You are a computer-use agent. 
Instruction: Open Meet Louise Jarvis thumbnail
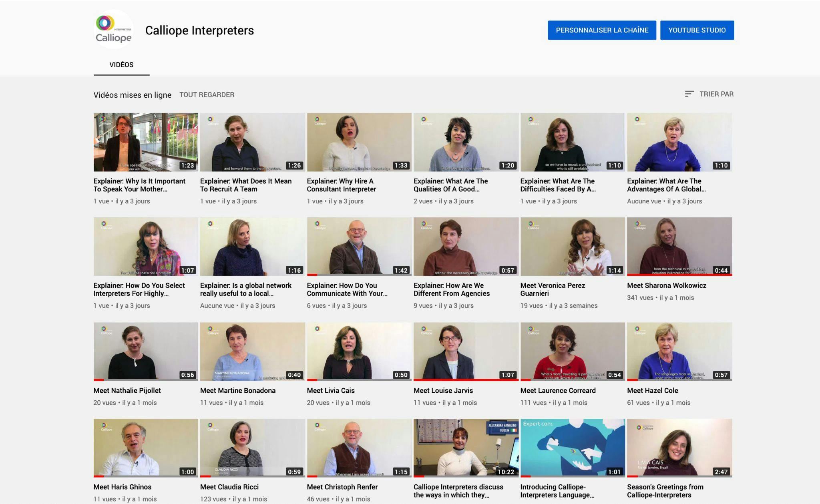click(x=466, y=351)
